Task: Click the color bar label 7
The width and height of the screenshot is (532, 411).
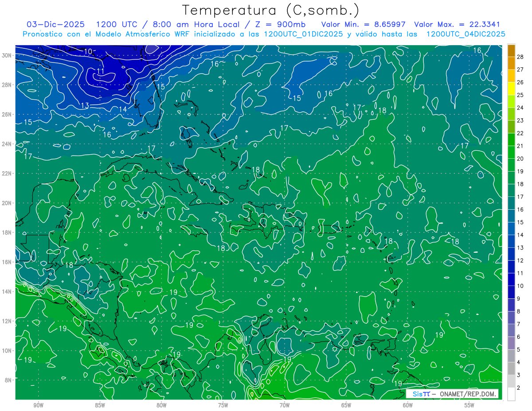Action: 519,325
